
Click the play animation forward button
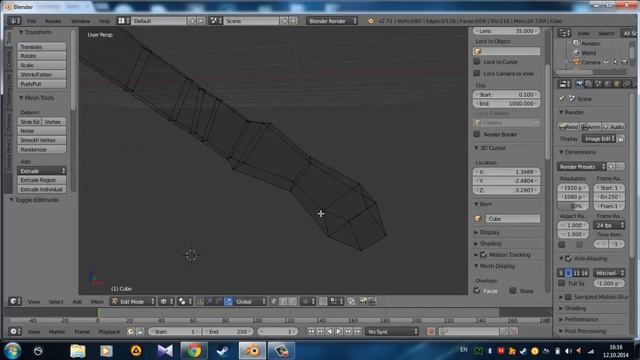click(339, 331)
